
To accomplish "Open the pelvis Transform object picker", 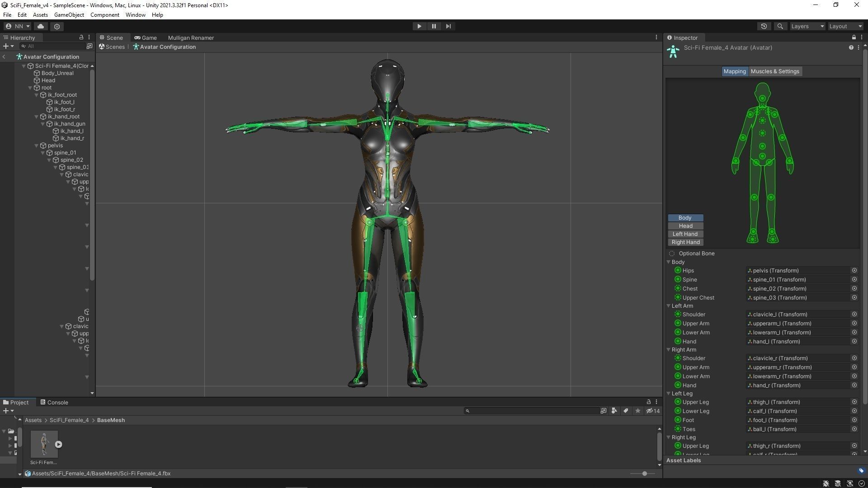I will coord(854,271).
